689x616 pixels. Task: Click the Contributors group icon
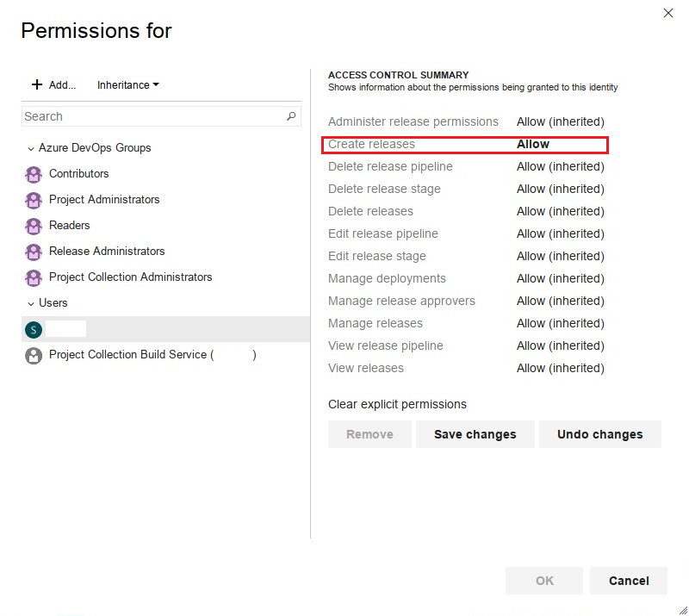[34, 174]
